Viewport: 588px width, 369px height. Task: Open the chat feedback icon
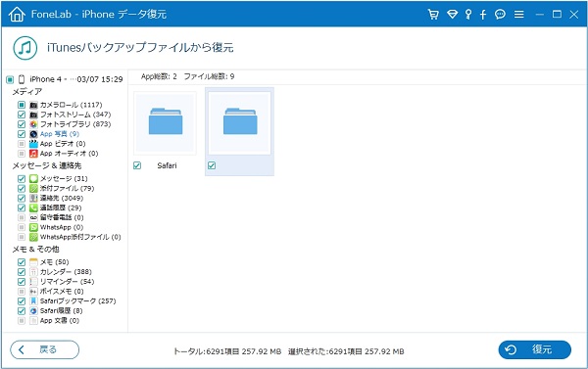click(500, 15)
